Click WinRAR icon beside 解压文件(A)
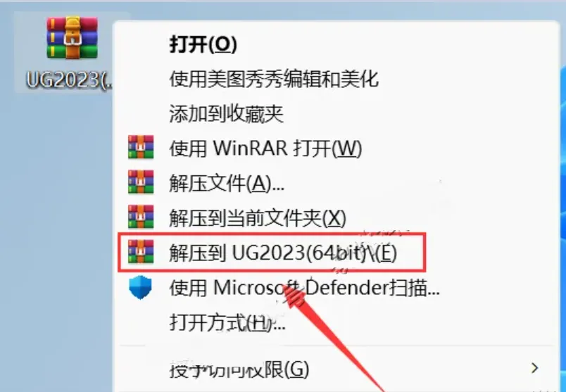566x392 pixels. (141, 182)
